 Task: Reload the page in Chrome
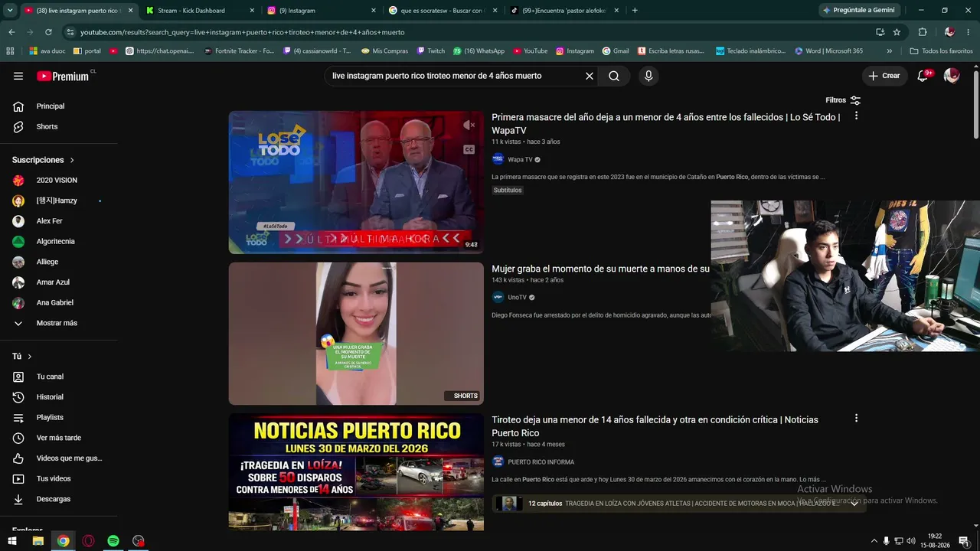click(x=48, y=32)
